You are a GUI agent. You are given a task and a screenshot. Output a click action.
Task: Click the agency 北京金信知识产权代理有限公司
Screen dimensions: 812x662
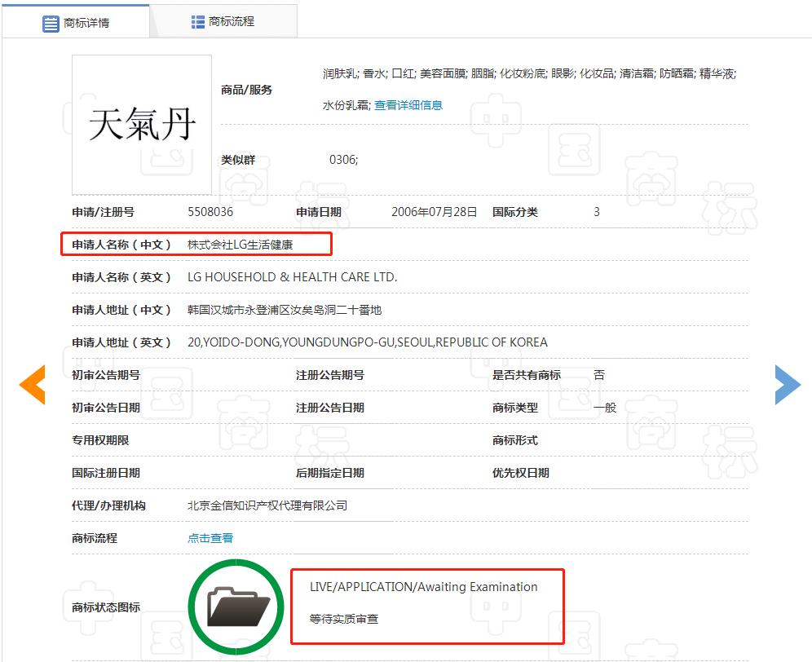267,505
